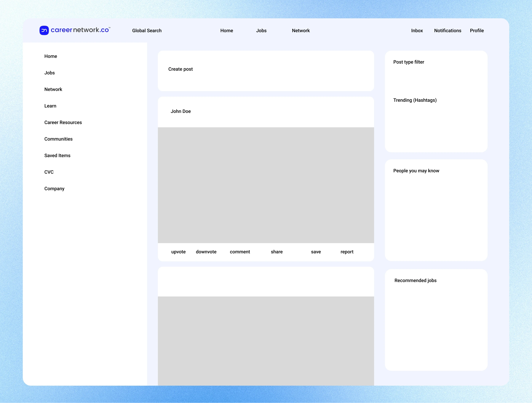Select Learn in the left sidebar
532x403 pixels.
[50, 106]
